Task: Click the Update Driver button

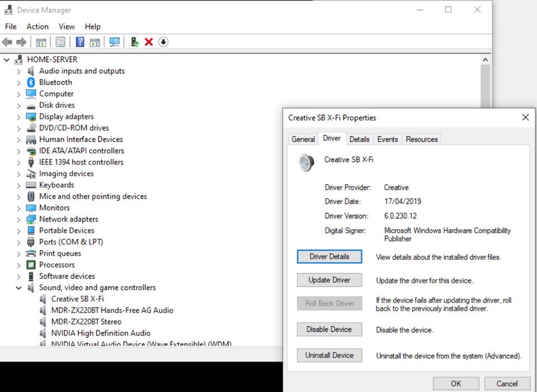Action: 329,280
